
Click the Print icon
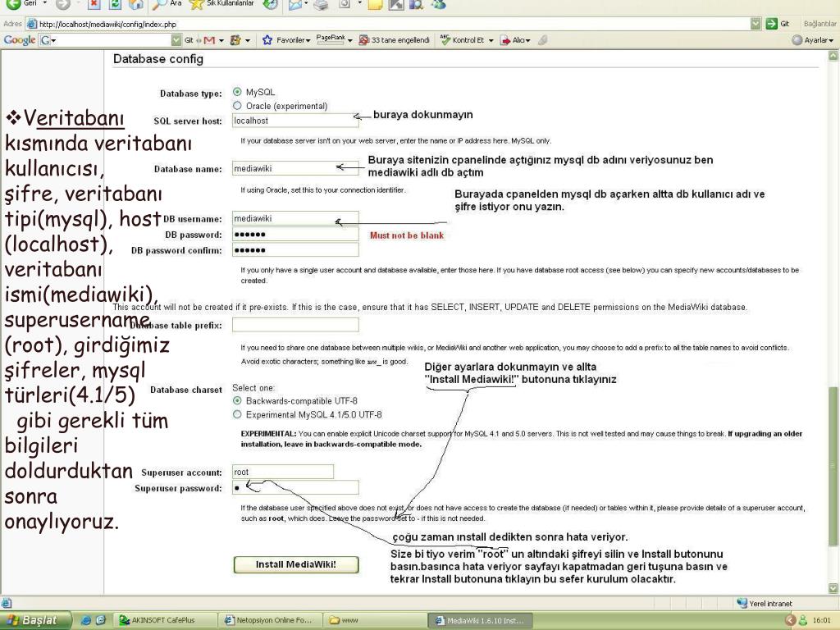(x=321, y=5)
